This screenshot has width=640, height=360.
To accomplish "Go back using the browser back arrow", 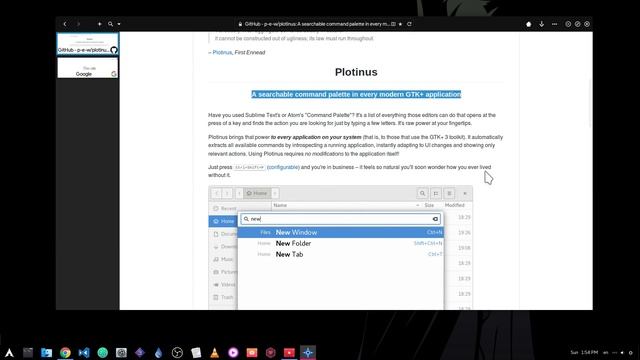I will pyautogui.click(x=65, y=24).
